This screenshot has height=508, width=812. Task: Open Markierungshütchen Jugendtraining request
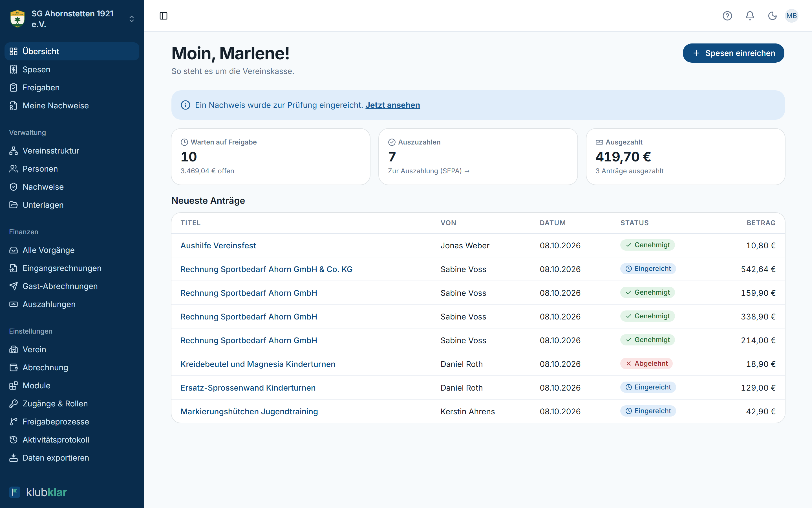249,411
